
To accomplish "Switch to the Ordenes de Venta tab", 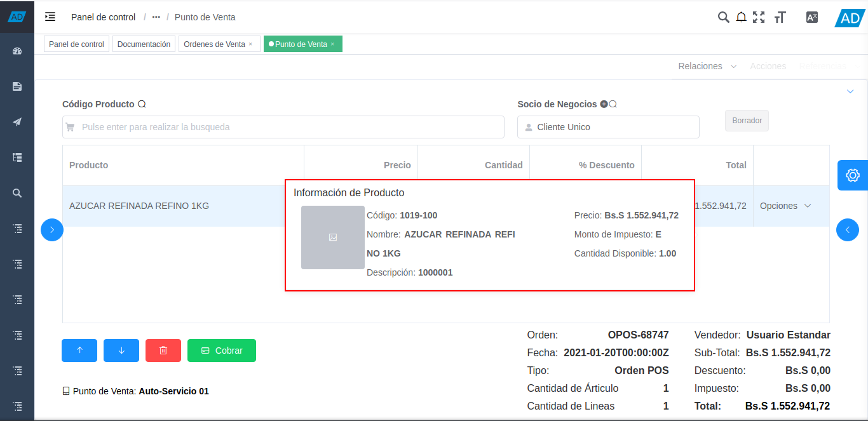I will coord(215,44).
